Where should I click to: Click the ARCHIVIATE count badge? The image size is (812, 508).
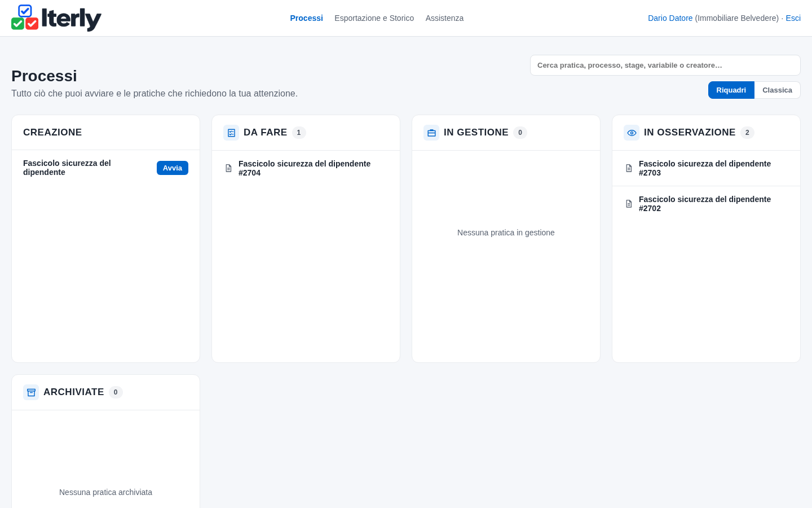click(x=116, y=392)
